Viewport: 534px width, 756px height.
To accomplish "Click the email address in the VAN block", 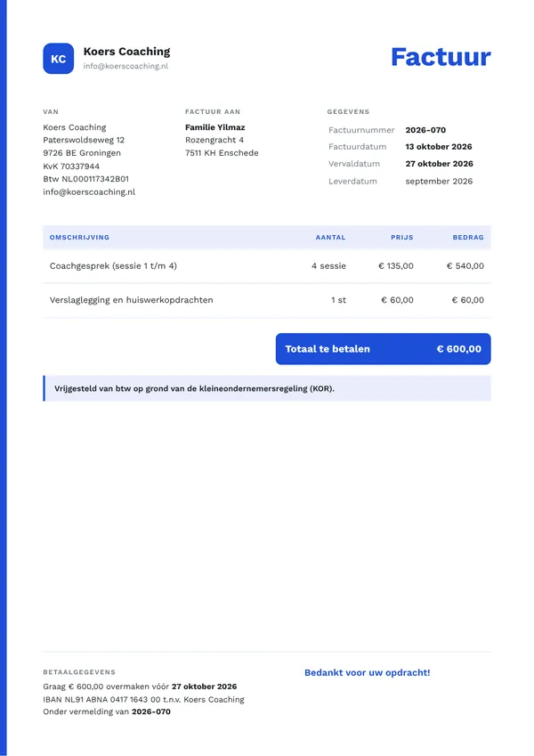I will [x=89, y=191].
